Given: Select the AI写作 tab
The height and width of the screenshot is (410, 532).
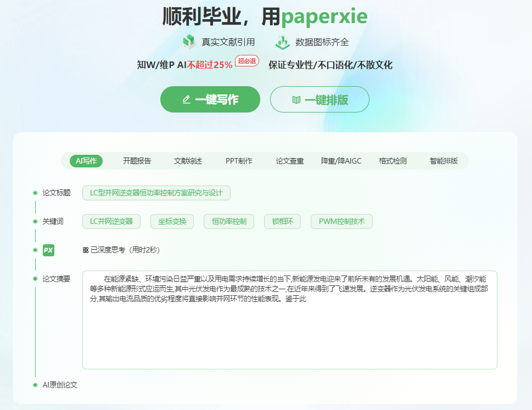Looking at the screenshot, I should coord(86,161).
